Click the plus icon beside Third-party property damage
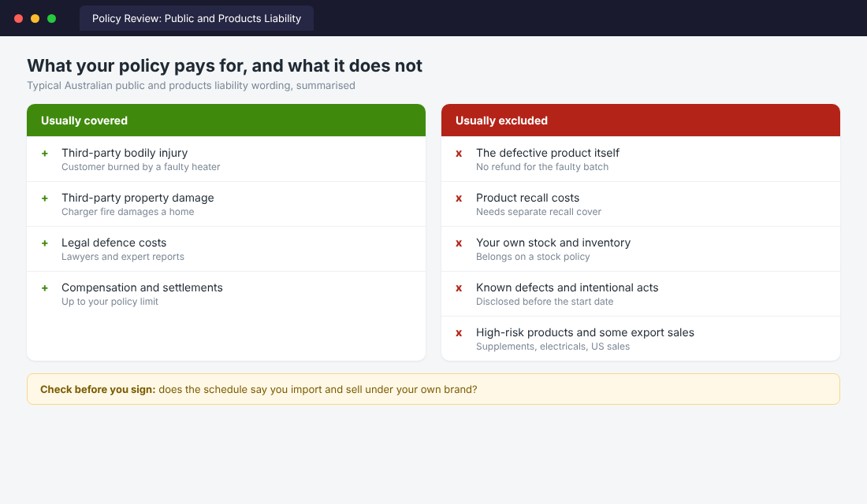This screenshot has width=867, height=504. (45, 198)
